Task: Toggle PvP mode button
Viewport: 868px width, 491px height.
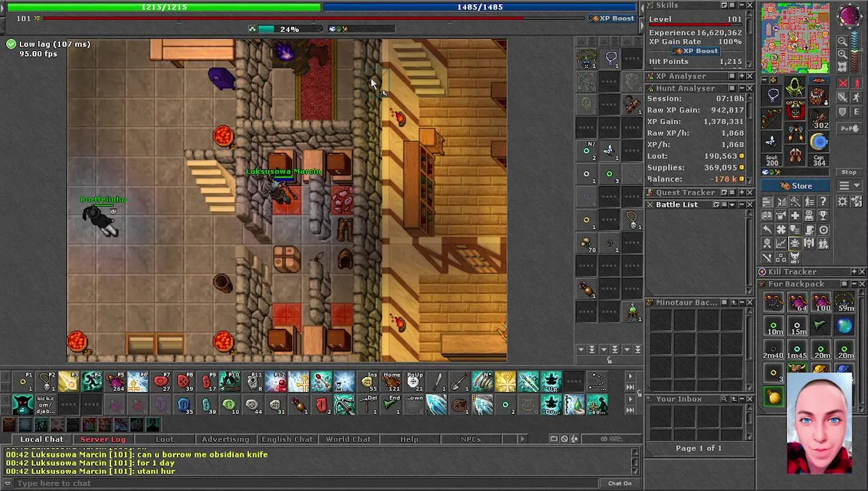Action: click(849, 128)
